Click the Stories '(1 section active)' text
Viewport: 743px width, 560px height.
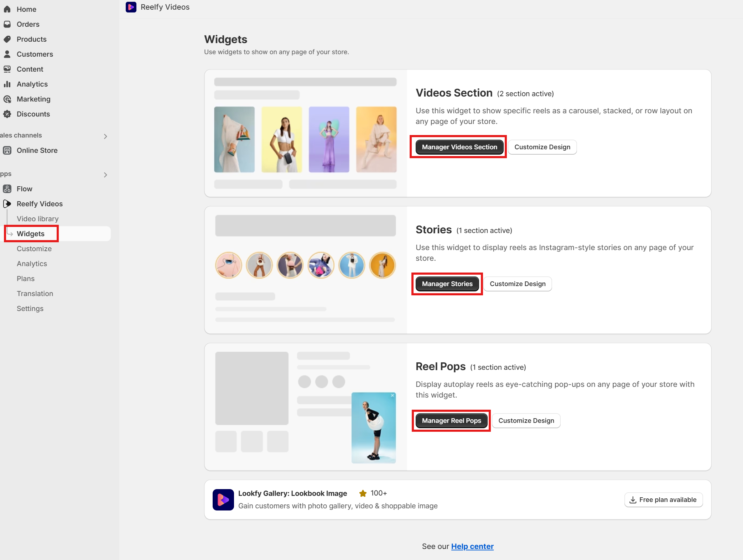tap(484, 230)
